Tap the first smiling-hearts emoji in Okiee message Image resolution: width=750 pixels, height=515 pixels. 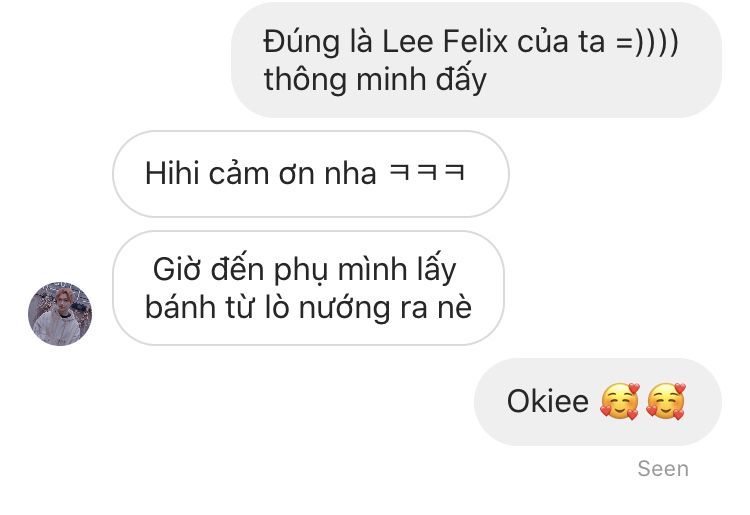[620, 402]
